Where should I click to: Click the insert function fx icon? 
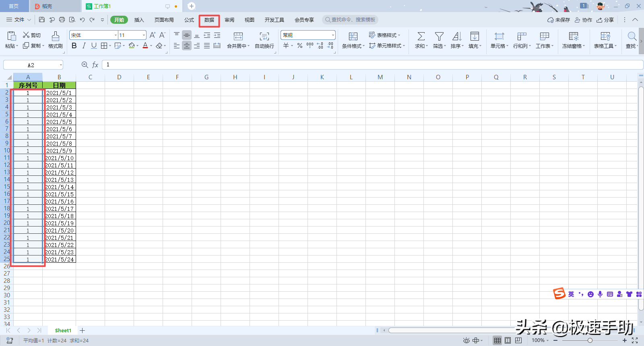95,65
